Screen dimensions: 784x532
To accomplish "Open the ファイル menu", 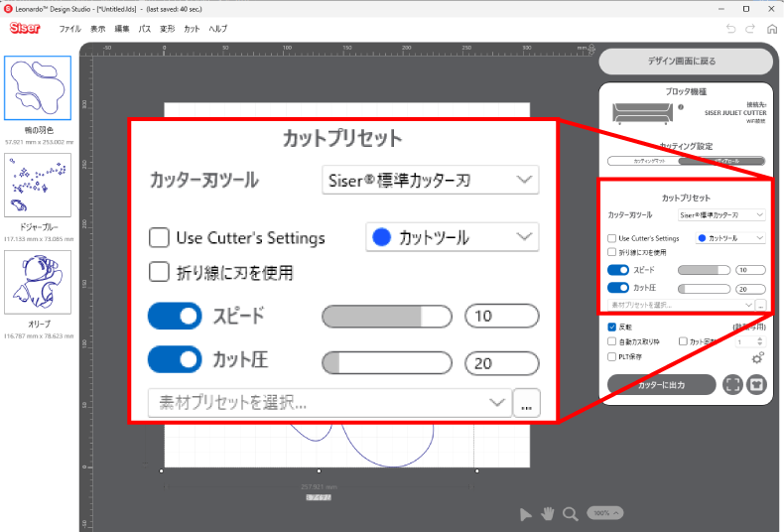I will pos(70,29).
